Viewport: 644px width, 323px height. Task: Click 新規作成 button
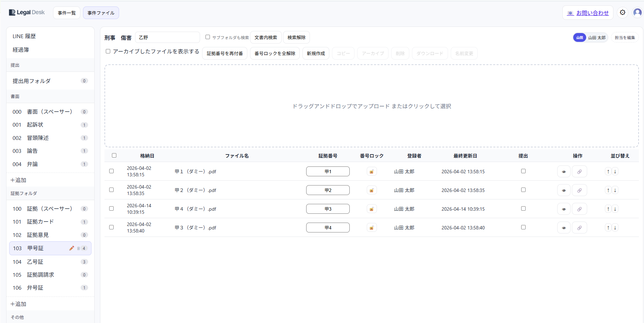[x=316, y=53]
